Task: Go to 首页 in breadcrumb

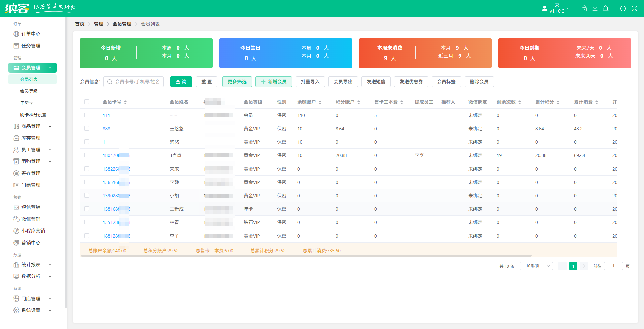Action: pos(80,24)
